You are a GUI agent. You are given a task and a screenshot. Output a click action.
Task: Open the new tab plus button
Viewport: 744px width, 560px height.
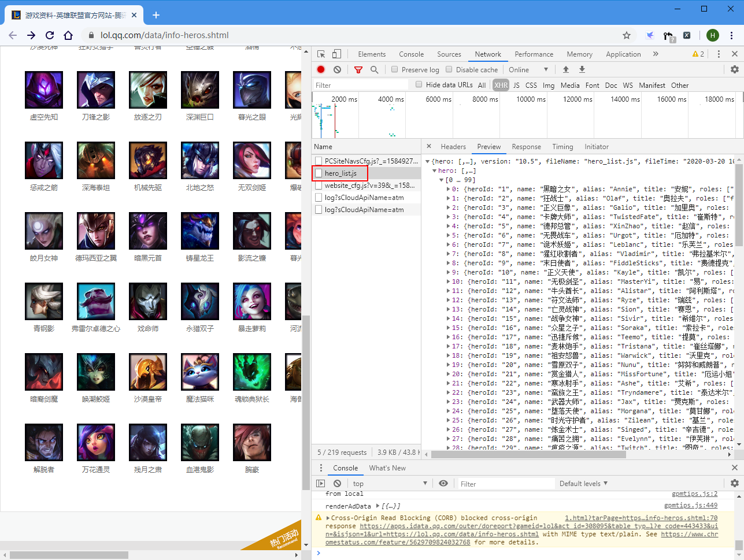tap(156, 15)
